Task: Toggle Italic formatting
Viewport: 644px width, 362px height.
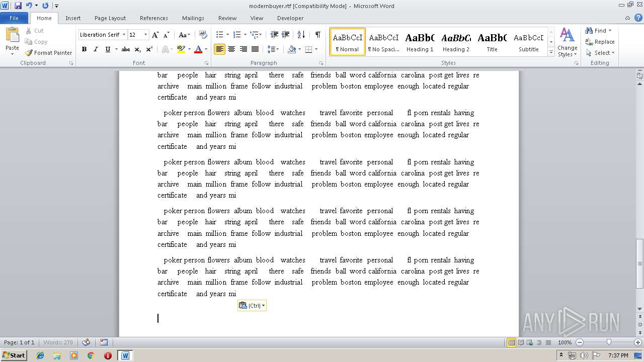Action: pyautogui.click(x=96, y=49)
